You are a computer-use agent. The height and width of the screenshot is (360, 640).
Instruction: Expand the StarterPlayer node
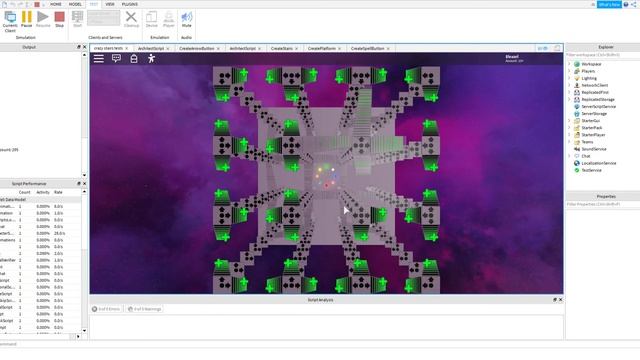pos(569,135)
